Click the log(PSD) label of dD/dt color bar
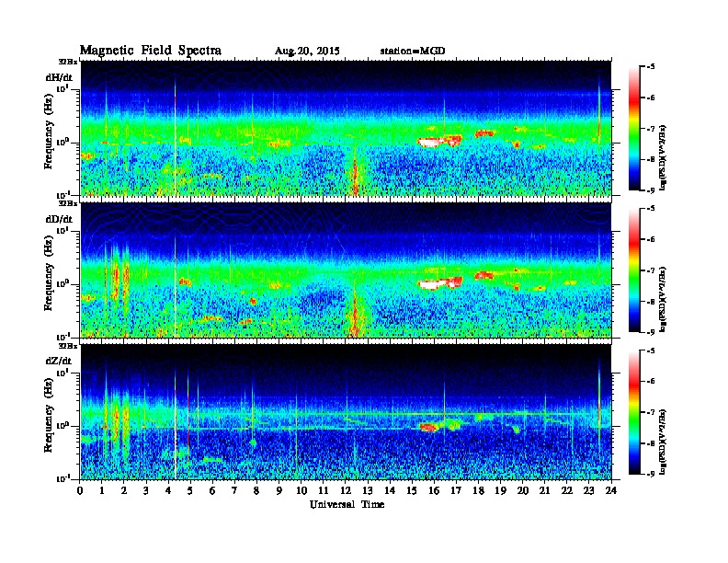 pyautogui.click(x=664, y=299)
